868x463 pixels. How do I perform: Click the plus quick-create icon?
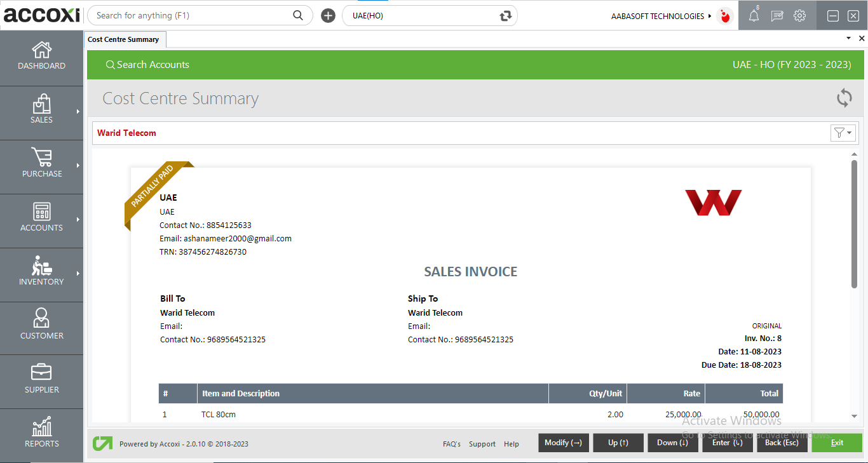328,15
